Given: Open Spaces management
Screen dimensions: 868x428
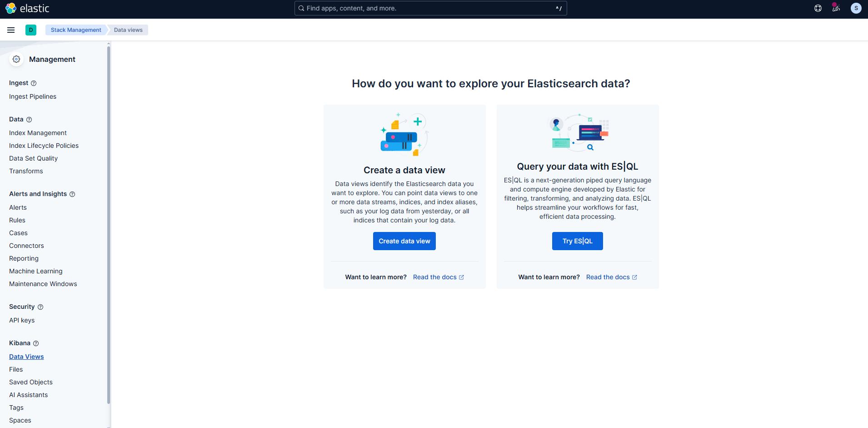Looking at the screenshot, I should (x=20, y=420).
